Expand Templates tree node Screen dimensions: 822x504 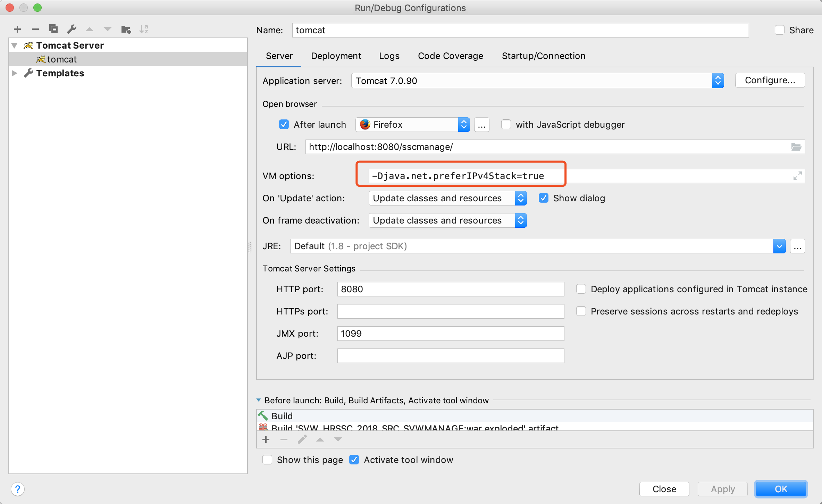[x=14, y=73]
